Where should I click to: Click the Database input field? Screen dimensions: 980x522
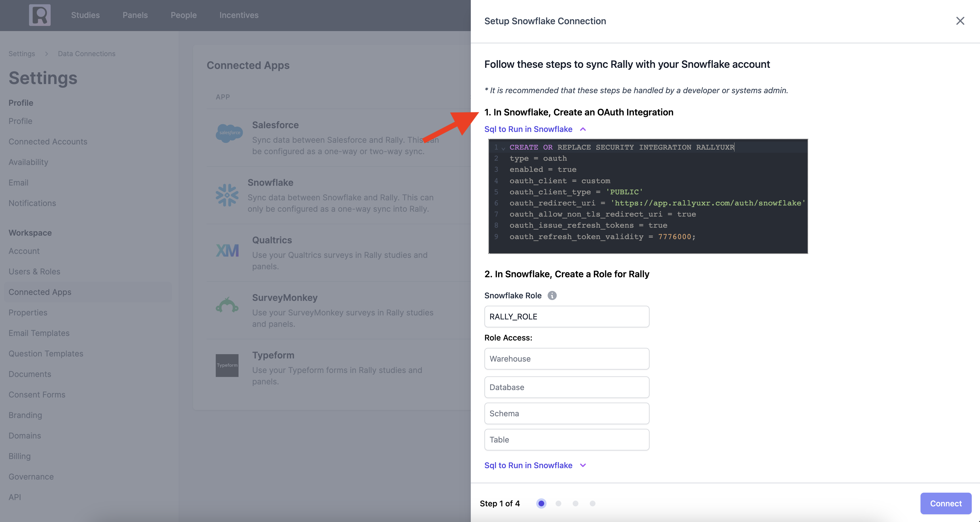(x=566, y=387)
